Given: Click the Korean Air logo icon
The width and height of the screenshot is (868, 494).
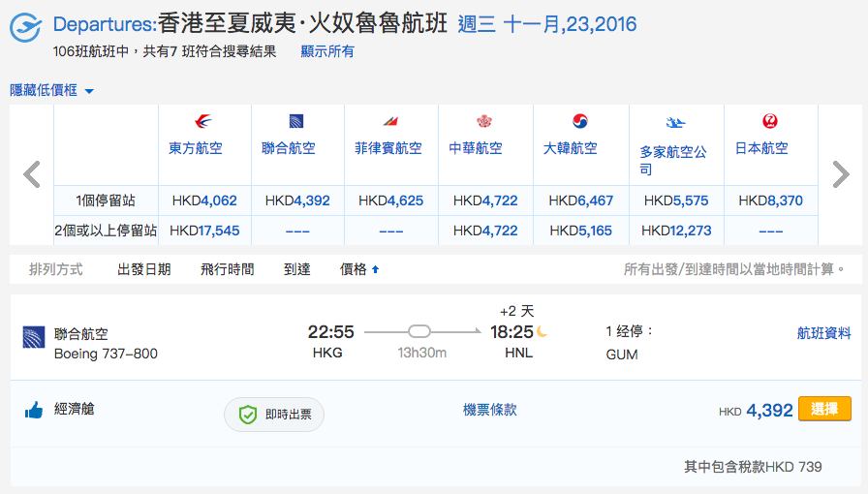Looking at the screenshot, I should [x=579, y=121].
